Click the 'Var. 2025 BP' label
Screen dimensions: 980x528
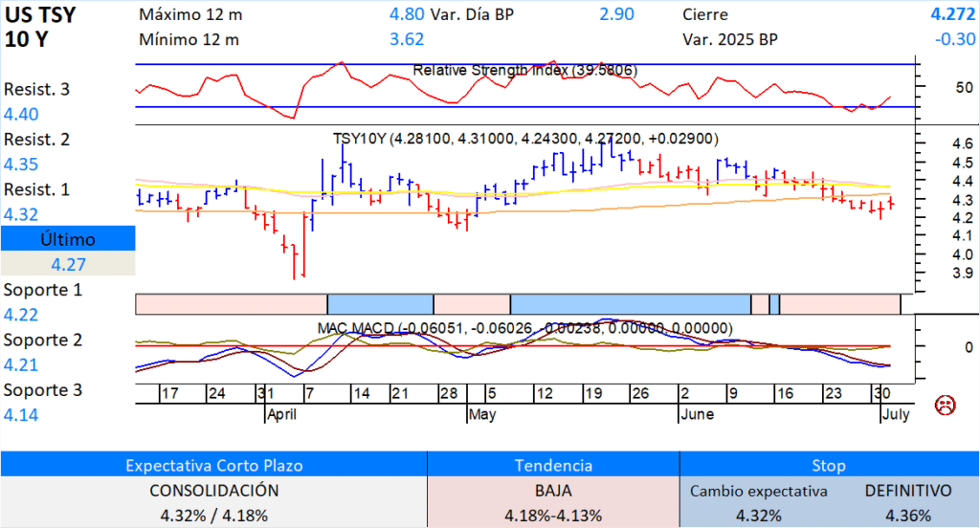(730, 39)
